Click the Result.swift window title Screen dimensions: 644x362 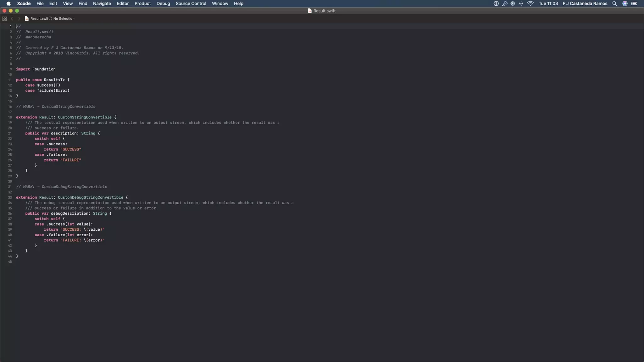coord(324,11)
